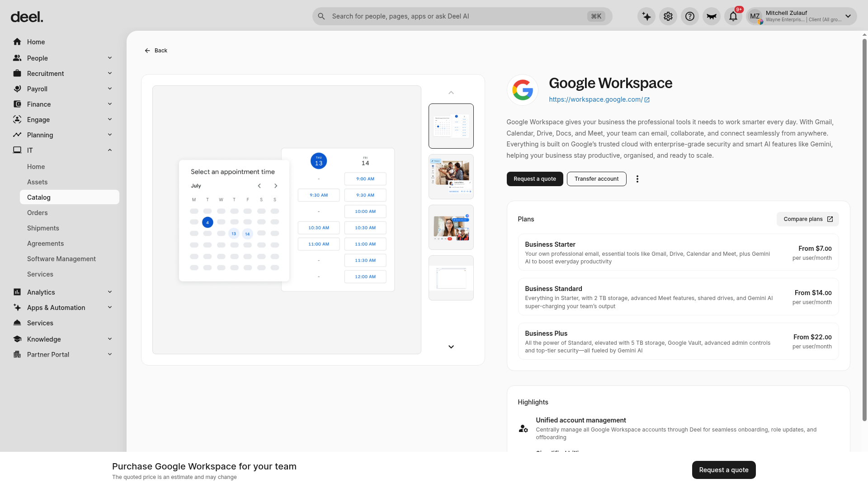Open the help question mark icon

pos(690,17)
